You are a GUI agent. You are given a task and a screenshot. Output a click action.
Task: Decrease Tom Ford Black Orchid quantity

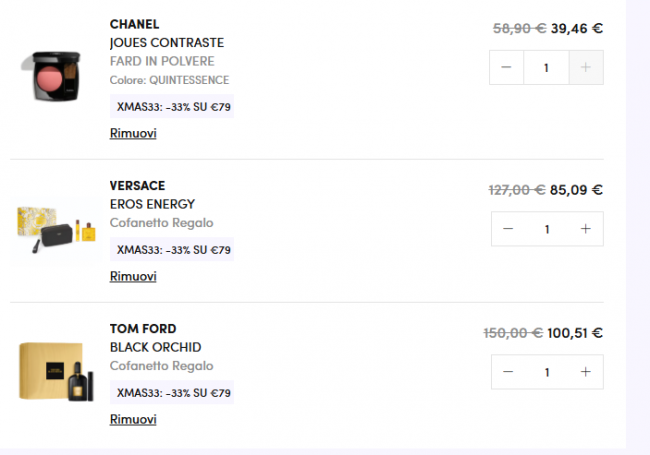pyautogui.click(x=508, y=372)
